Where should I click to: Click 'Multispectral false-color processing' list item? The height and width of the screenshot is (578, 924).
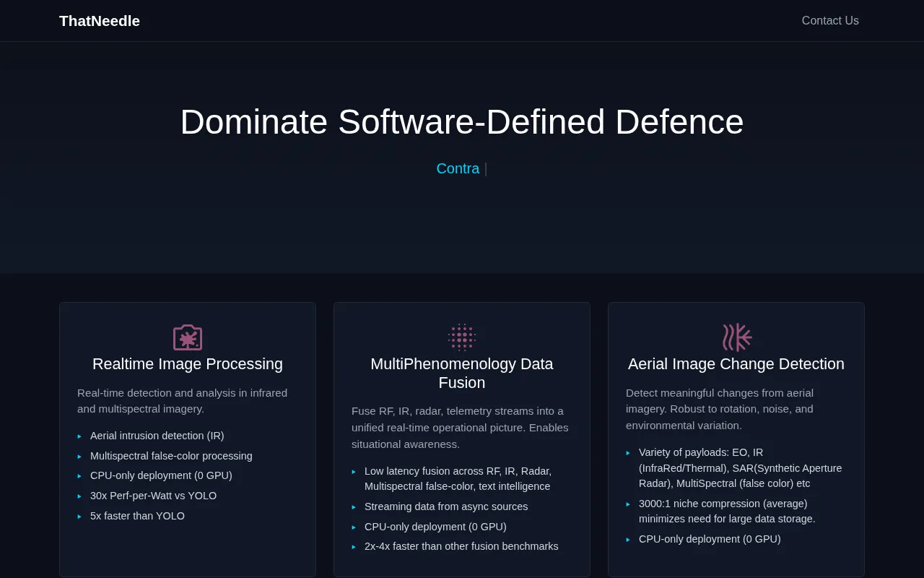171,456
